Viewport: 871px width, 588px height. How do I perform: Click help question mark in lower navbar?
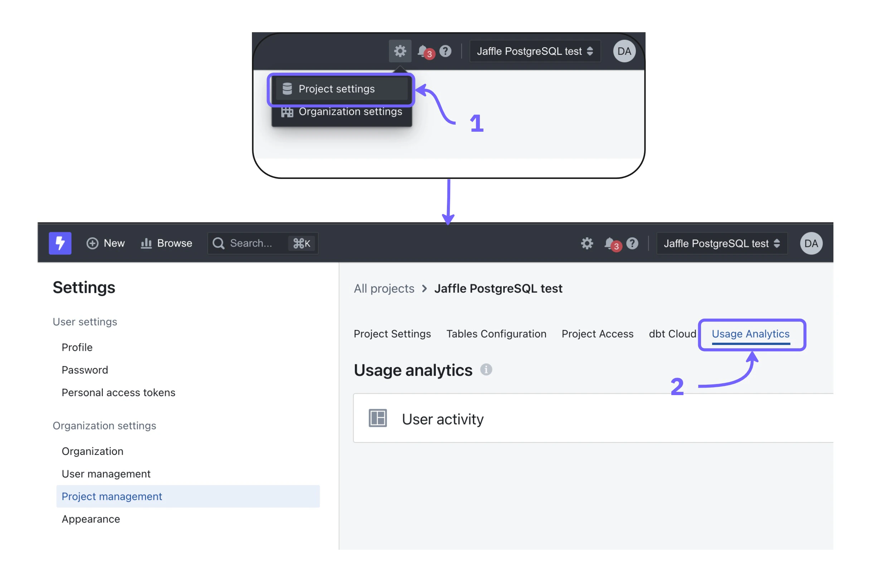632,243
